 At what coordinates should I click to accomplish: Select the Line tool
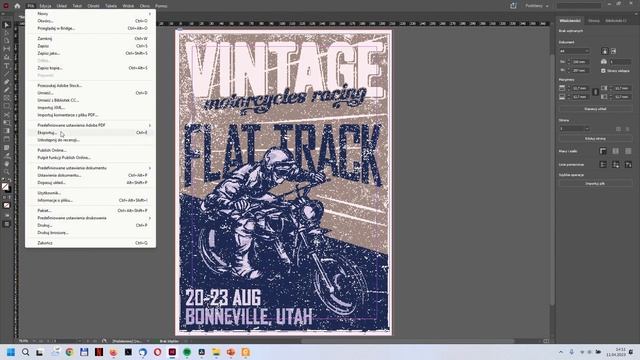[6, 74]
